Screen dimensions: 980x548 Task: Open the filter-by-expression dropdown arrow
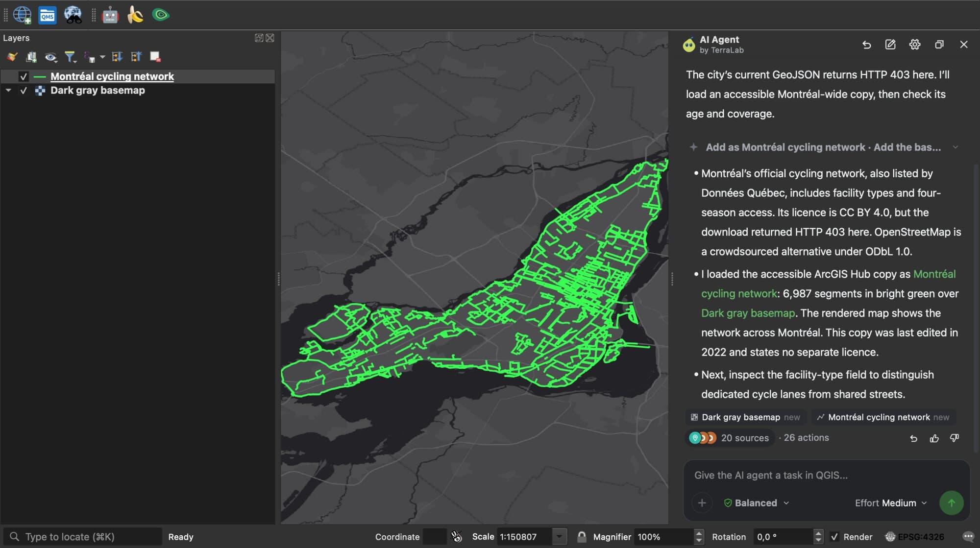[x=102, y=57]
